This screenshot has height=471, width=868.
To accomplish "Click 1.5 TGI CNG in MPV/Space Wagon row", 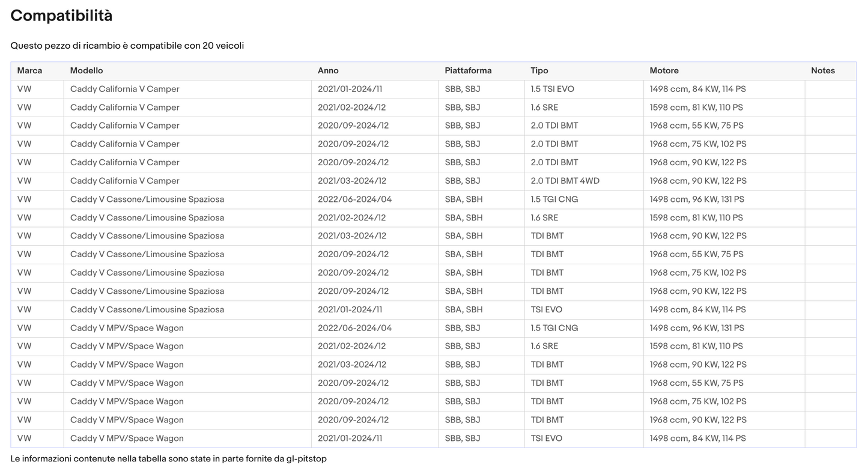I will 554,328.
